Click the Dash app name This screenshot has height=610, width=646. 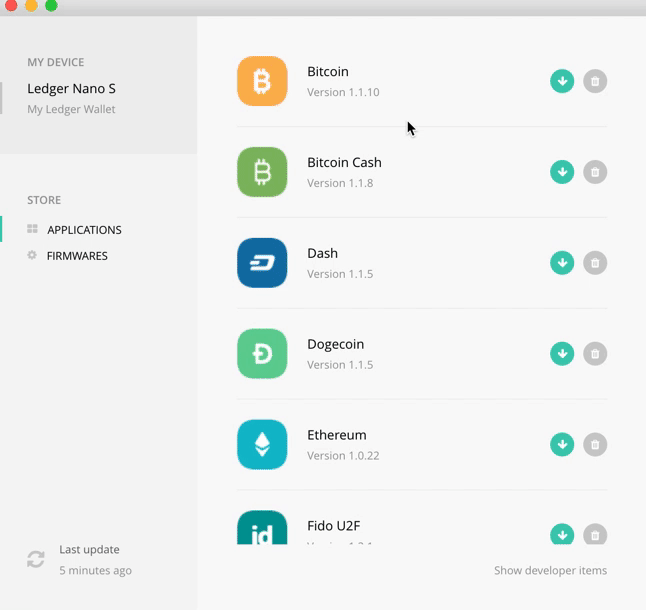(x=323, y=253)
